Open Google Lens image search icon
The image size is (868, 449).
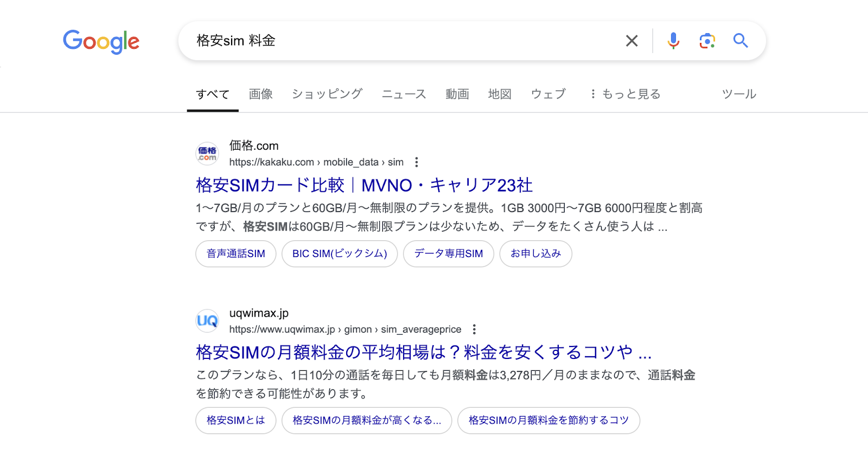click(x=707, y=41)
